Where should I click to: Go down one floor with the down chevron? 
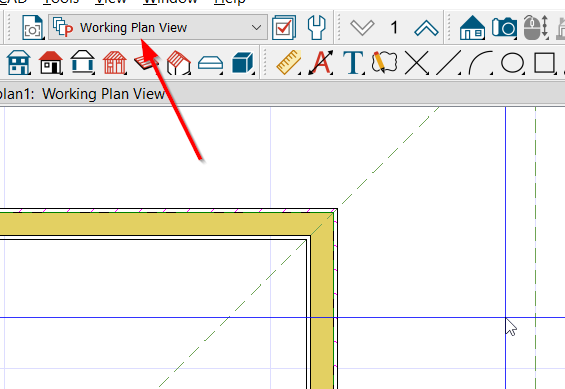(x=362, y=28)
